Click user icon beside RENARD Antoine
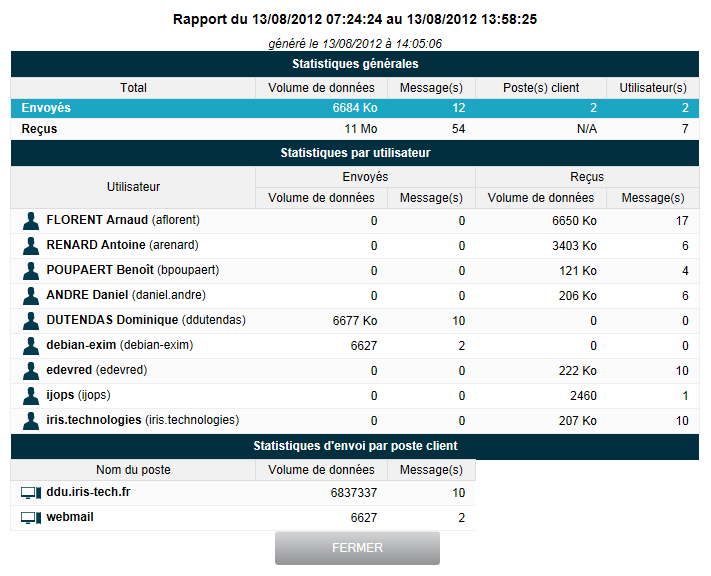711x576 pixels. 31,246
